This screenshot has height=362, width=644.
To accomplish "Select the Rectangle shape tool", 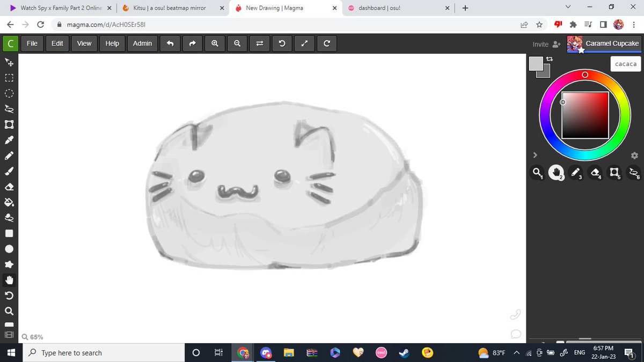I will pyautogui.click(x=9, y=233).
